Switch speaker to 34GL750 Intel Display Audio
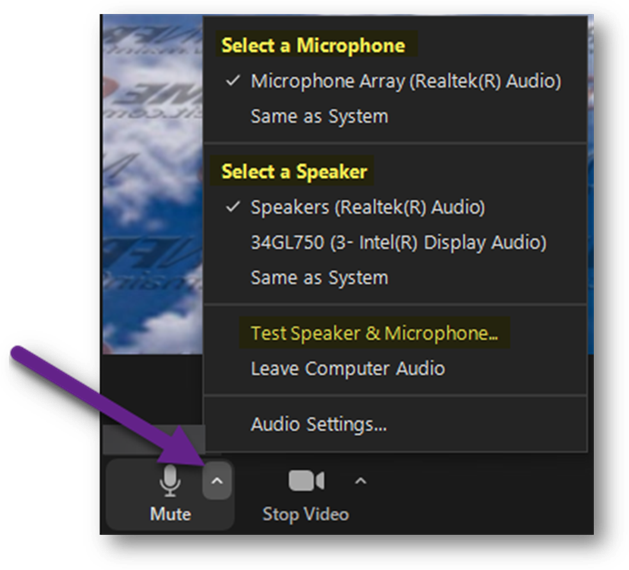629x570 pixels. point(398,243)
